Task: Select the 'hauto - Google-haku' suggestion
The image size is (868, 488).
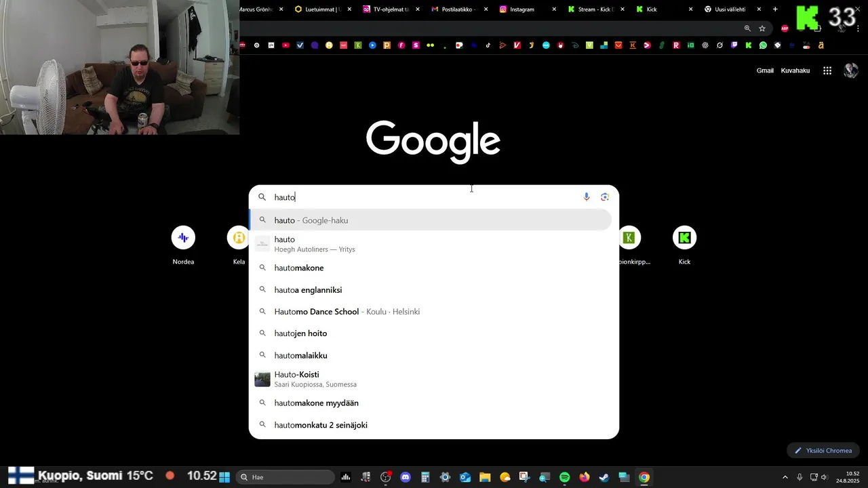Action: coord(431,220)
